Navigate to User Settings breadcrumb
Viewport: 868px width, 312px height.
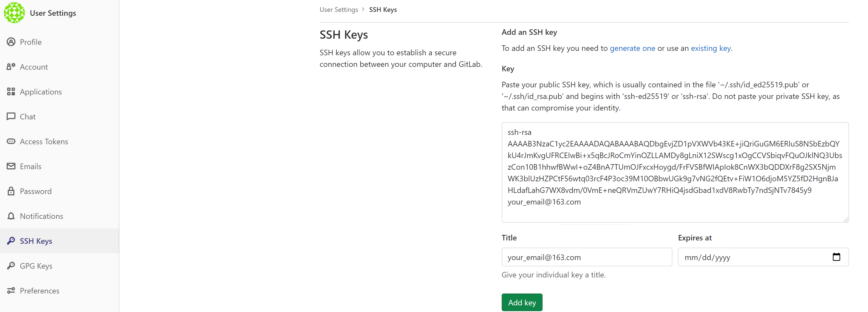coord(338,9)
